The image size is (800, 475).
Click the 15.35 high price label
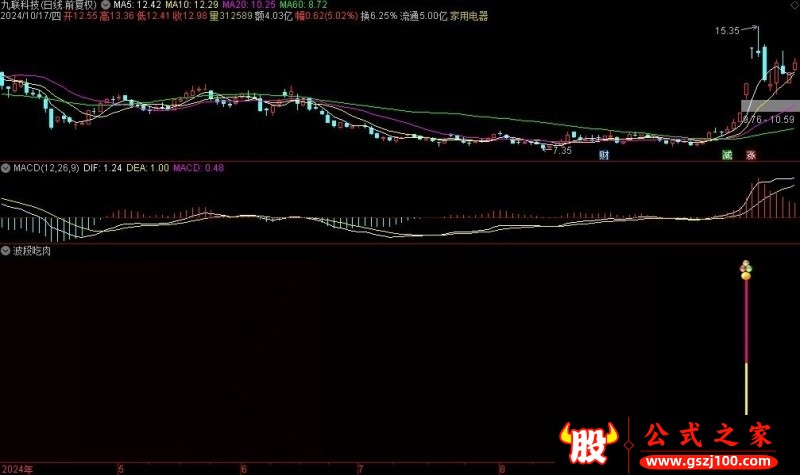point(727,31)
